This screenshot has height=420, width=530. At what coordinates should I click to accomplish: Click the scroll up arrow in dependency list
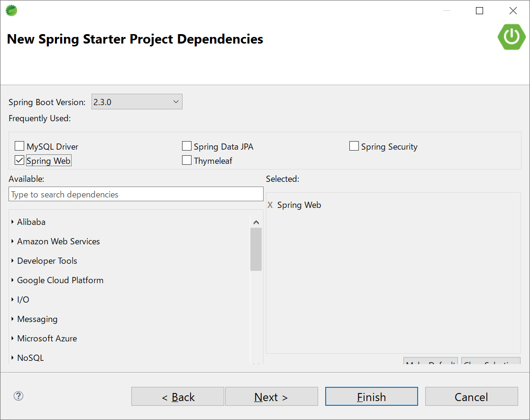coord(256,222)
